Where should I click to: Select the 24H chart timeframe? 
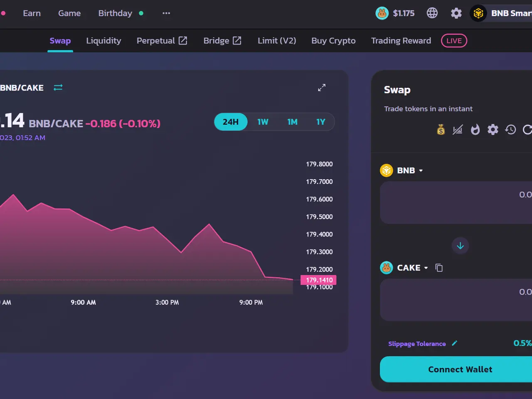click(231, 122)
